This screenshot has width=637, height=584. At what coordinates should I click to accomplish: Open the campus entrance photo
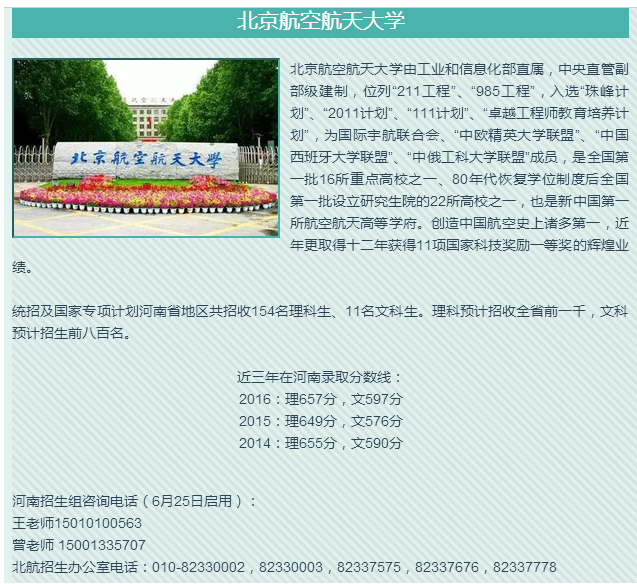click(146, 147)
